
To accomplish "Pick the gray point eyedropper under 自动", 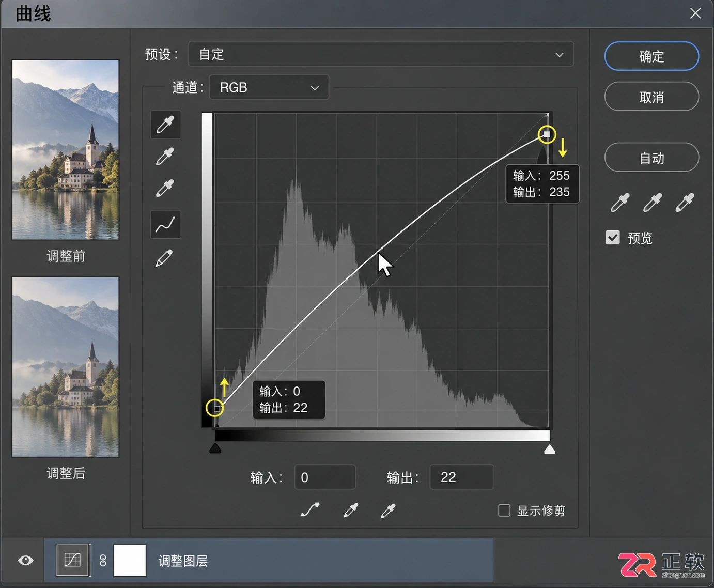I will point(652,203).
